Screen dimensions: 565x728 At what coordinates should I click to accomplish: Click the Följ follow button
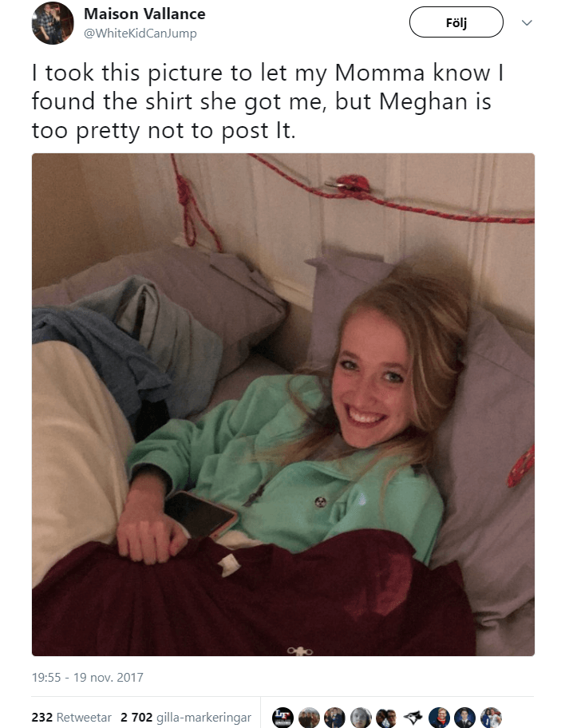click(x=456, y=22)
